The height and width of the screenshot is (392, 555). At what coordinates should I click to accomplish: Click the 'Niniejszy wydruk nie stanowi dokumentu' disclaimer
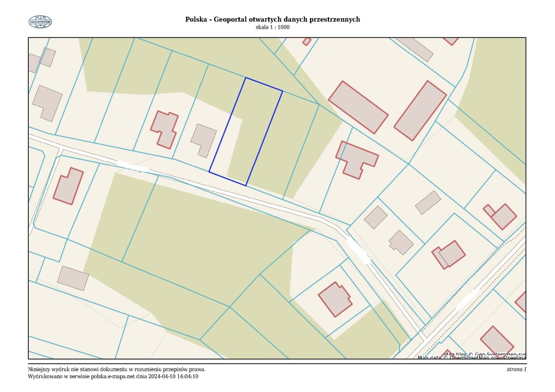pos(117,369)
